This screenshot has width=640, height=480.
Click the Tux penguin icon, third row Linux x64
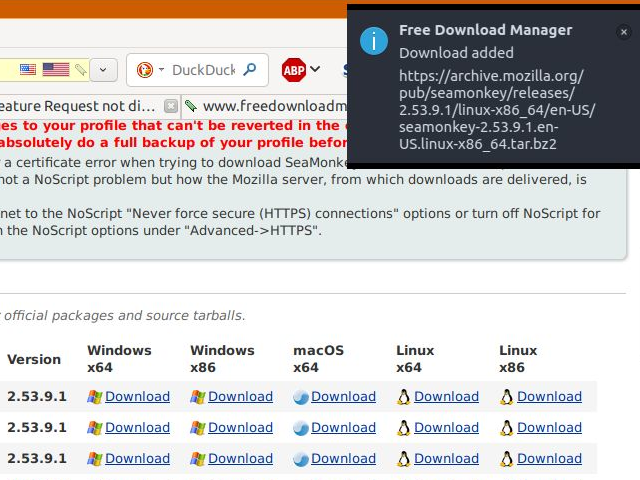[404, 459]
